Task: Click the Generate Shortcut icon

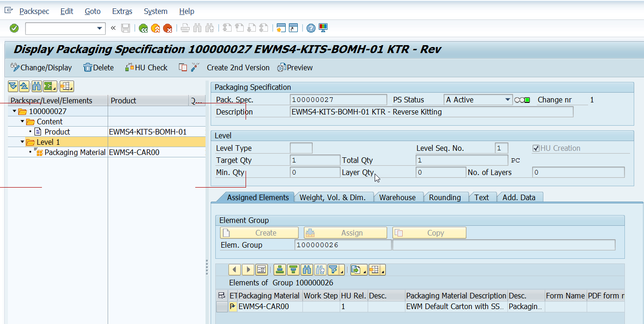Action: (x=293, y=28)
